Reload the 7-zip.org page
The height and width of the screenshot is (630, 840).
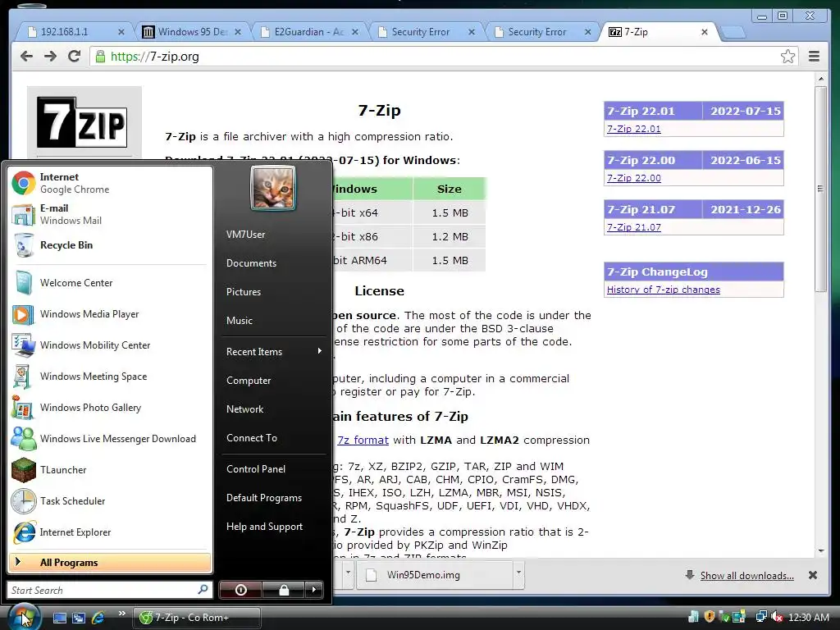tap(74, 57)
